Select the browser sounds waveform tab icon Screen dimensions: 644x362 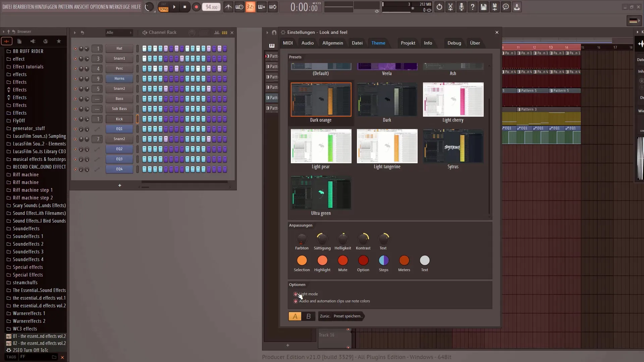tap(7, 41)
